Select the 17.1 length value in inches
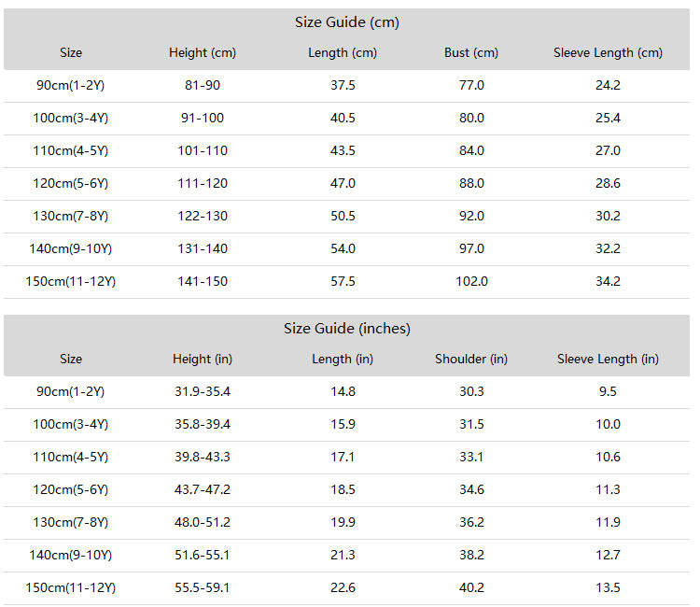 (343, 457)
